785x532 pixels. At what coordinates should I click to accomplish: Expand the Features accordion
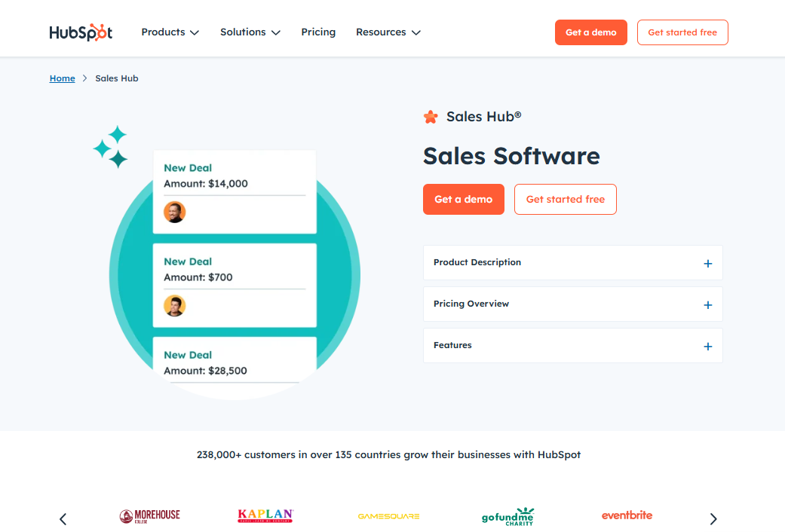coord(572,346)
